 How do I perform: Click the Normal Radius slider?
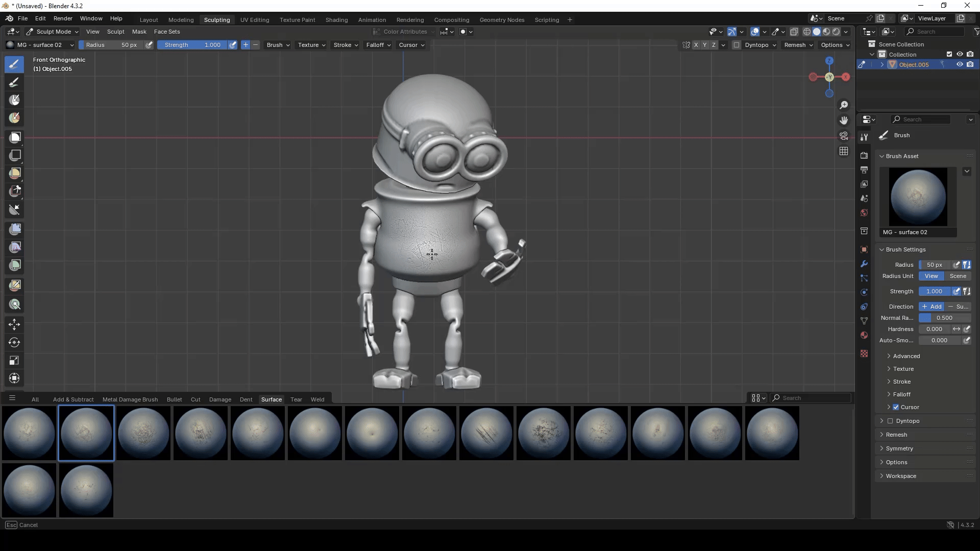coord(945,318)
